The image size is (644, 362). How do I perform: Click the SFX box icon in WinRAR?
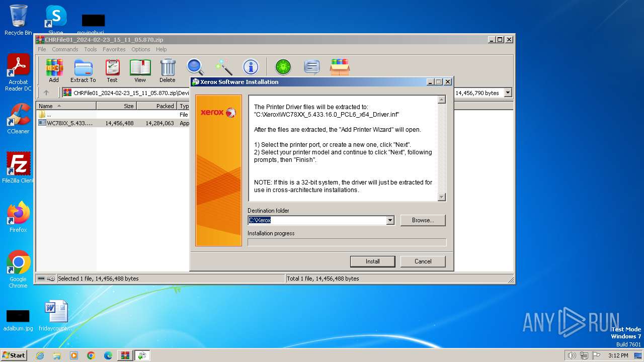pyautogui.click(x=340, y=67)
